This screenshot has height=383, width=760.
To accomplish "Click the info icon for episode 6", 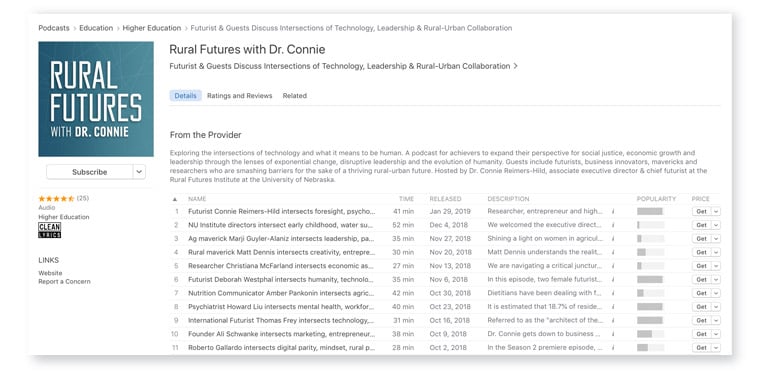I will click(x=613, y=280).
